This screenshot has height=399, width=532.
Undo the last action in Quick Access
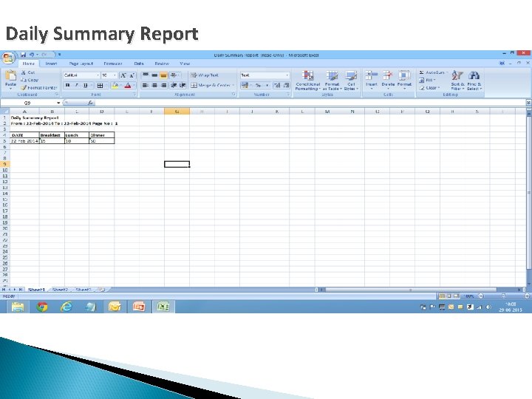[32, 54]
